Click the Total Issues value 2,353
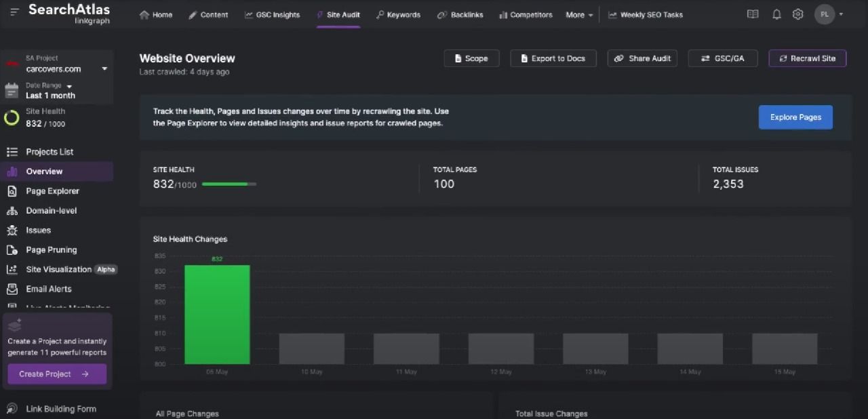Image resolution: width=868 pixels, height=419 pixels. [x=728, y=184]
